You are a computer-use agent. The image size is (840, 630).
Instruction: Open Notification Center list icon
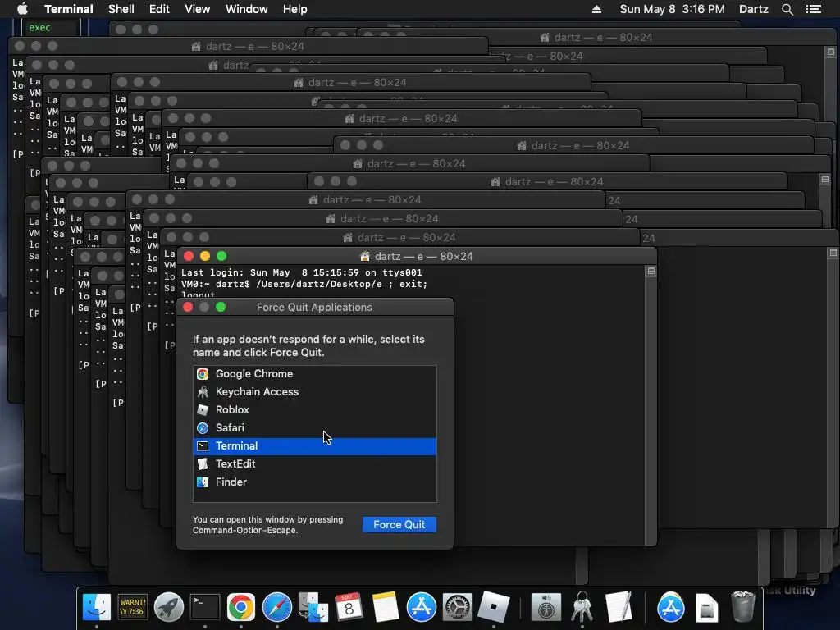pos(814,9)
